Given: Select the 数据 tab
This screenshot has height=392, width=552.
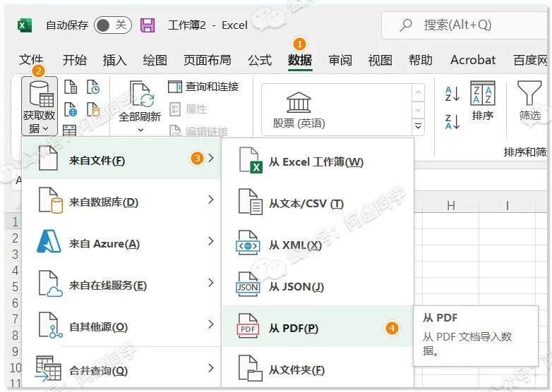Looking at the screenshot, I should click(x=300, y=60).
